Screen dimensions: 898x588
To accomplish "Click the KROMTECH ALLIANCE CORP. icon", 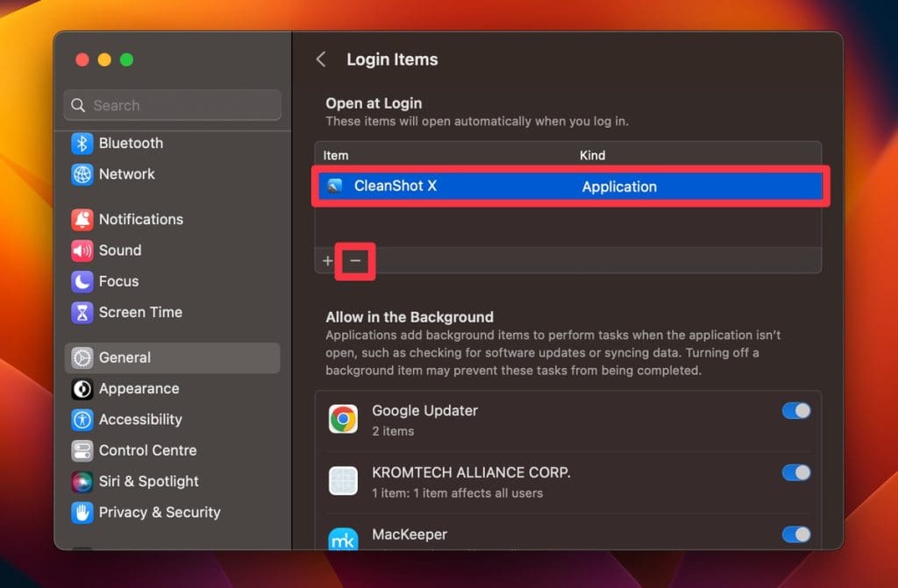I will pos(343,481).
